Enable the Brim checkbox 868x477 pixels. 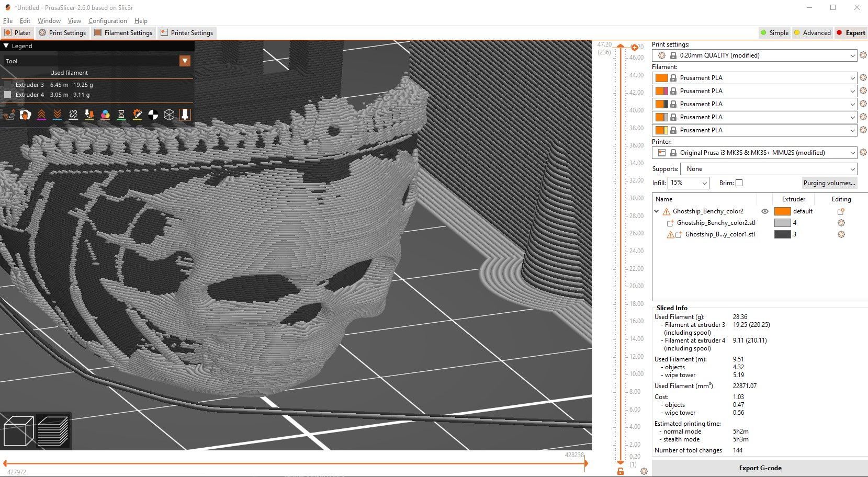tap(739, 183)
